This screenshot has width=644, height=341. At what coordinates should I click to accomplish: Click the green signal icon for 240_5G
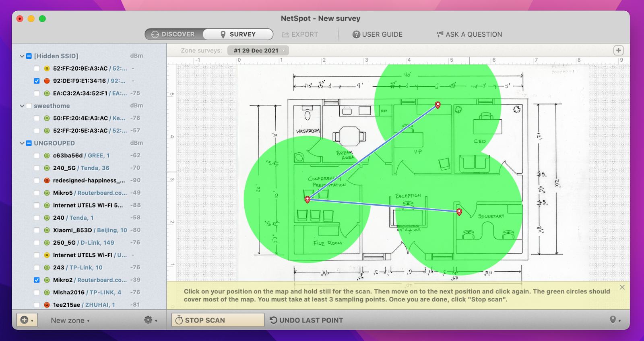pyautogui.click(x=47, y=168)
